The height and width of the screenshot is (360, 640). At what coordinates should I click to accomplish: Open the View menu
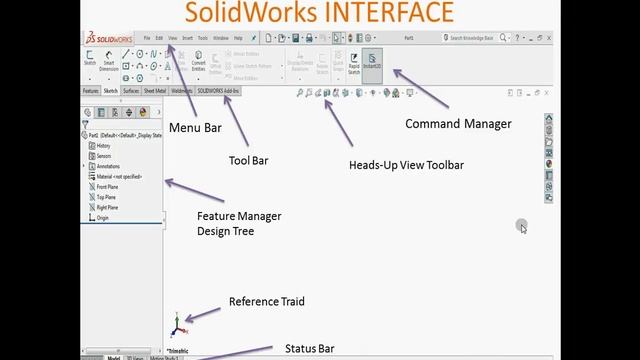coord(173,38)
